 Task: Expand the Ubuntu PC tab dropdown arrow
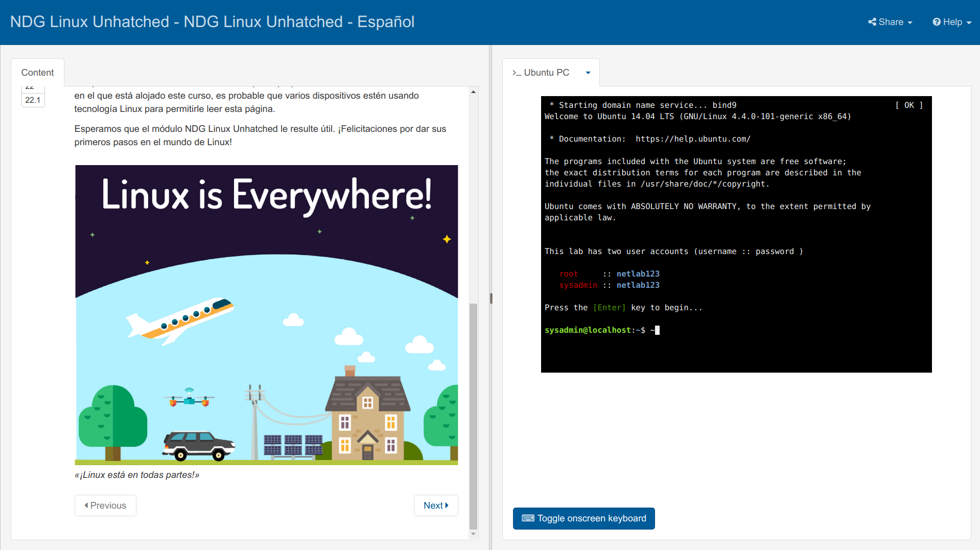(588, 73)
